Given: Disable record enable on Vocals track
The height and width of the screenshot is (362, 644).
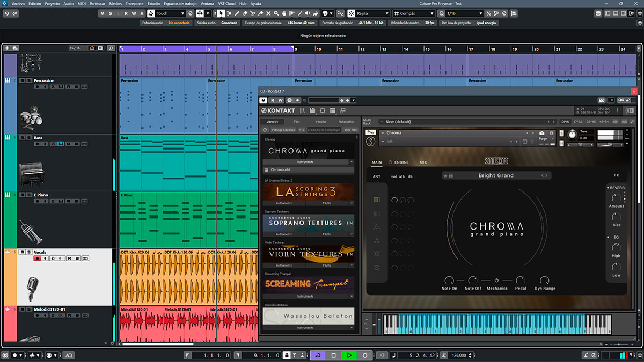Looking at the screenshot, I should [37, 258].
